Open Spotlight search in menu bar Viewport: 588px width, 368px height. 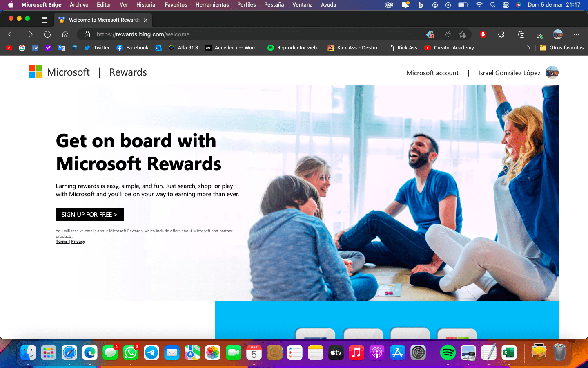(x=493, y=4)
